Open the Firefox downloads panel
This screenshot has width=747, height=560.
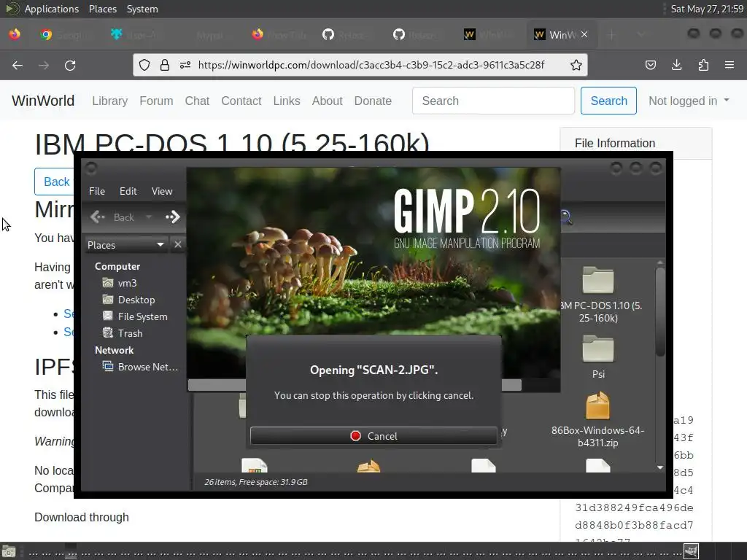pos(676,65)
